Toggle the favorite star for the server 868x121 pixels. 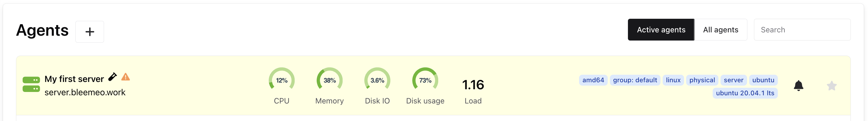click(x=832, y=86)
